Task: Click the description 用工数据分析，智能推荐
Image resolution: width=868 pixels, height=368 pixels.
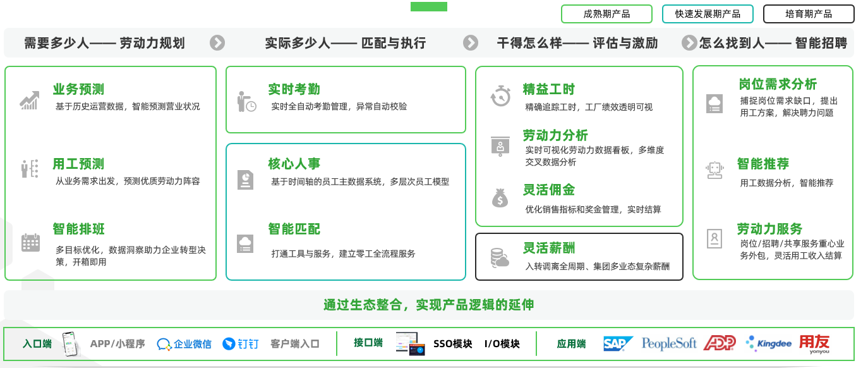Action: 787,183
